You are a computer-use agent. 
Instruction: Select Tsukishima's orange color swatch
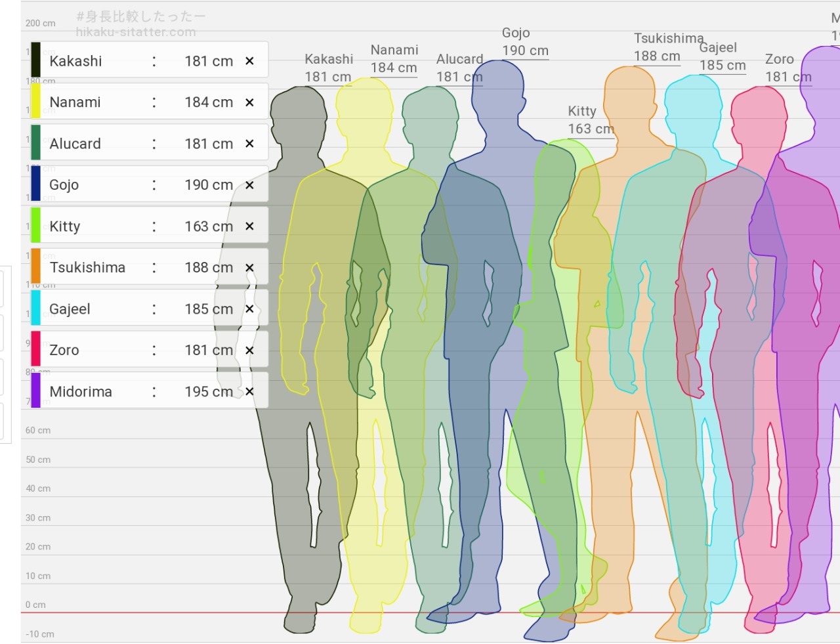tap(36, 267)
